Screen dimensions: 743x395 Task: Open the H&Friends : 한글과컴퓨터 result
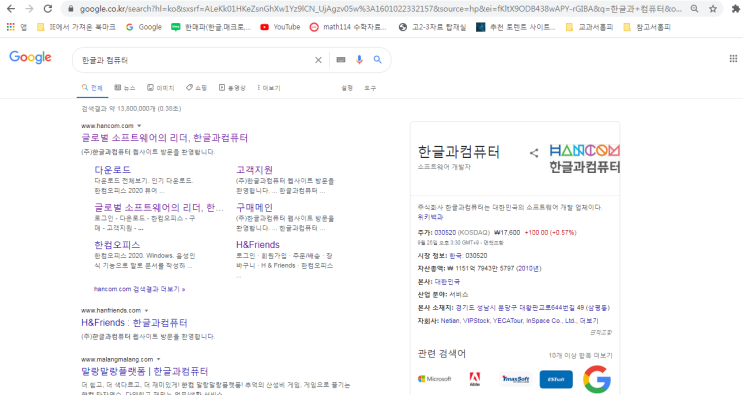click(x=134, y=323)
